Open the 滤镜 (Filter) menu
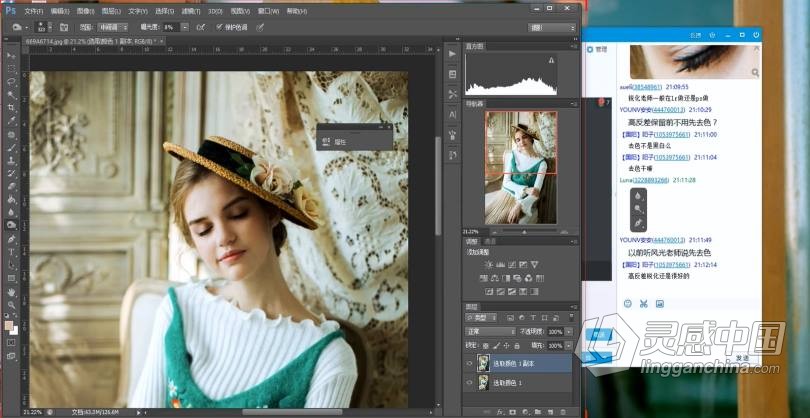 click(191, 11)
